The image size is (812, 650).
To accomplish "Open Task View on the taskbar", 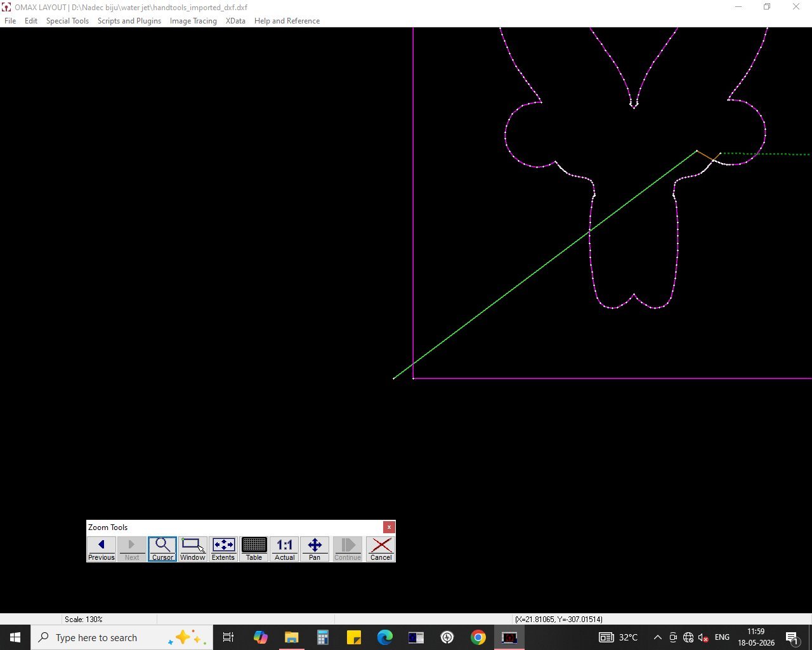I will click(x=228, y=637).
